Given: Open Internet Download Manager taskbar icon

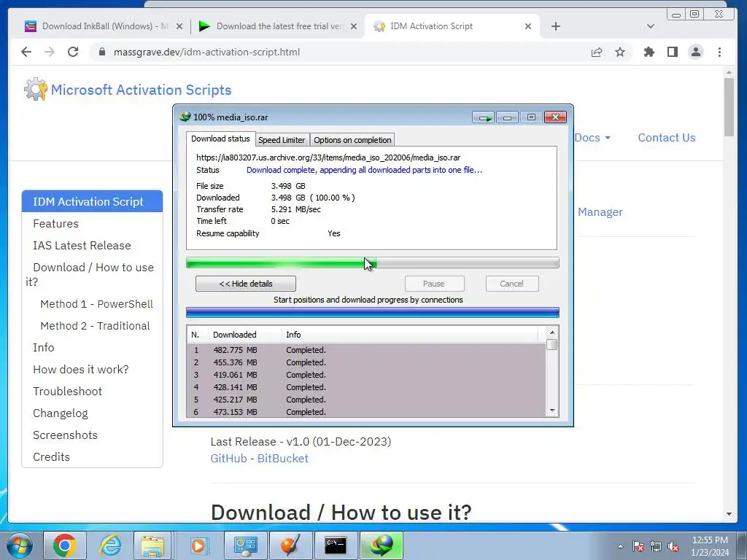Looking at the screenshot, I should [x=382, y=545].
